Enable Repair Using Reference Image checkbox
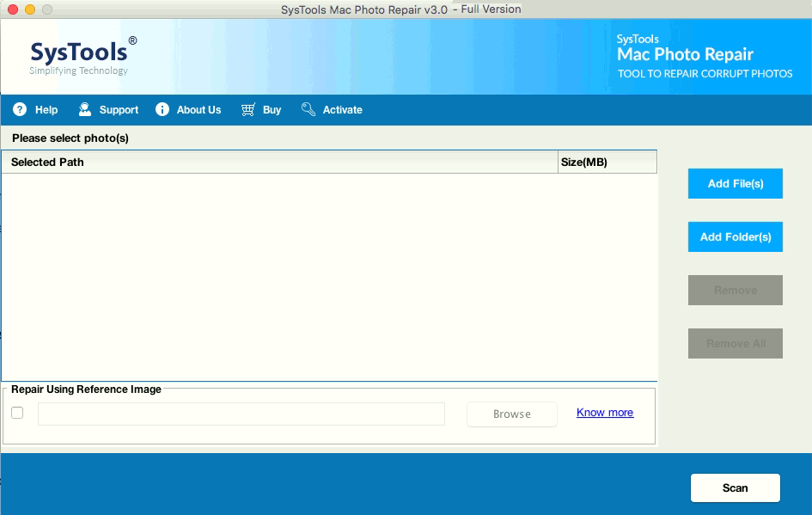This screenshot has height=515, width=812. [x=17, y=413]
